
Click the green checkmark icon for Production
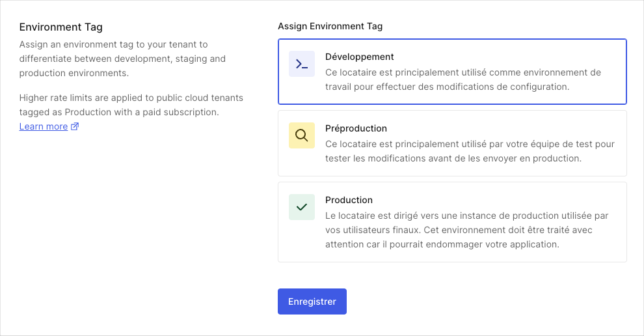coord(302,207)
